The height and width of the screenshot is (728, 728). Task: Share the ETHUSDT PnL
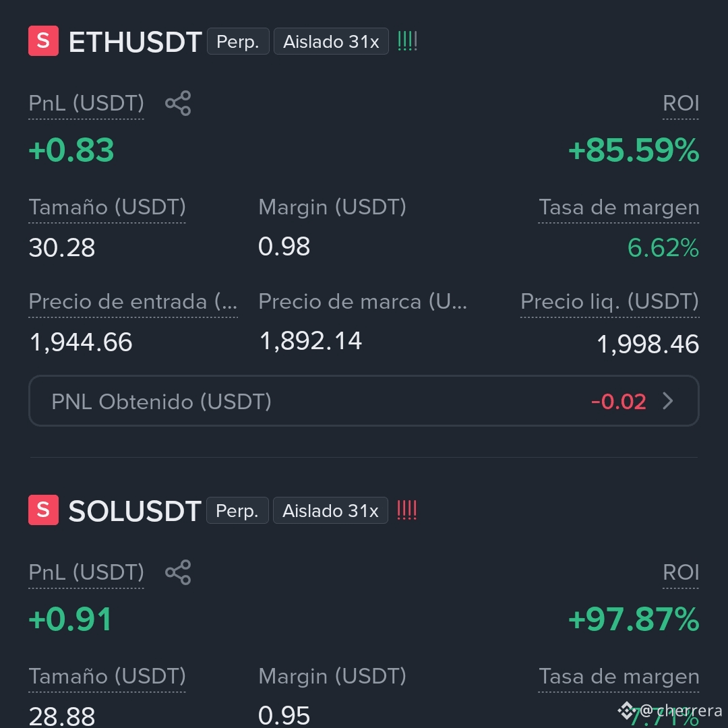[178, 103]
